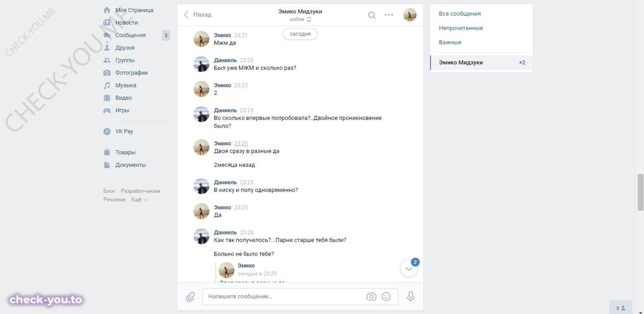
Task: Click the person icon beside Друзья
Action: coord(107,47)
